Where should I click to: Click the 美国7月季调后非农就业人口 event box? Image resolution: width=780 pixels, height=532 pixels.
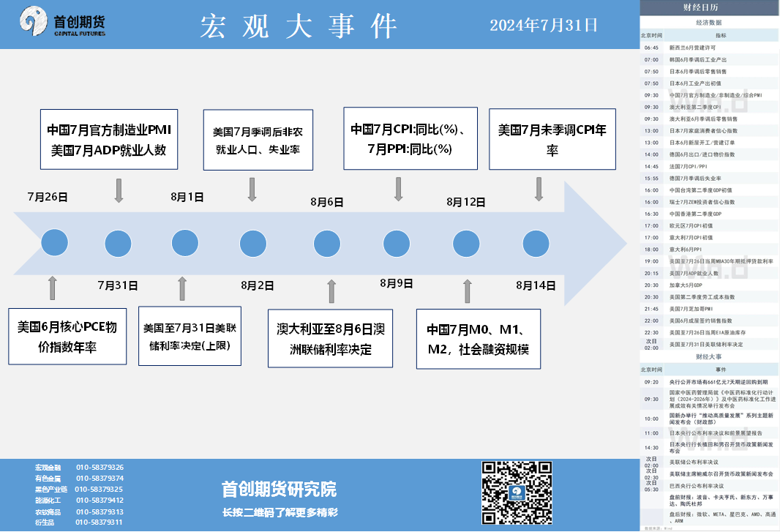[258, 140]
